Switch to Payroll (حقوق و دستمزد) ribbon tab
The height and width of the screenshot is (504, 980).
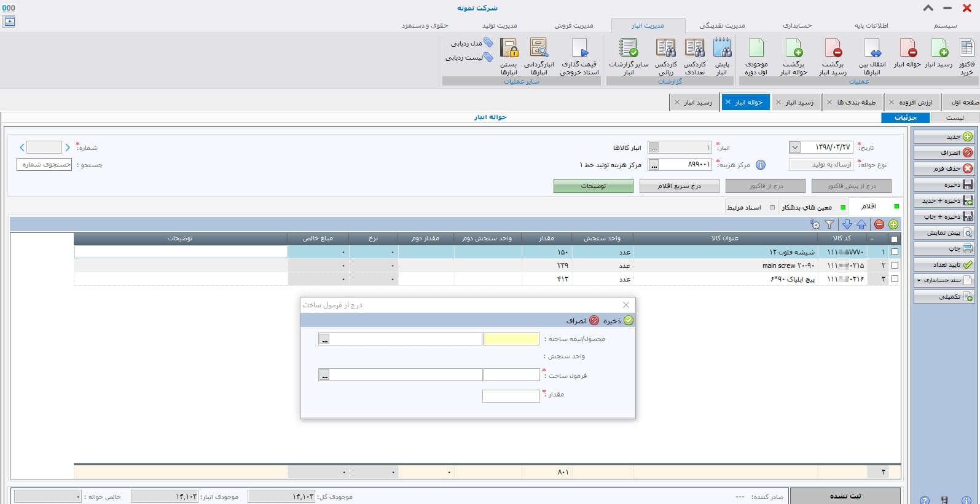click(x=425, y=25)
